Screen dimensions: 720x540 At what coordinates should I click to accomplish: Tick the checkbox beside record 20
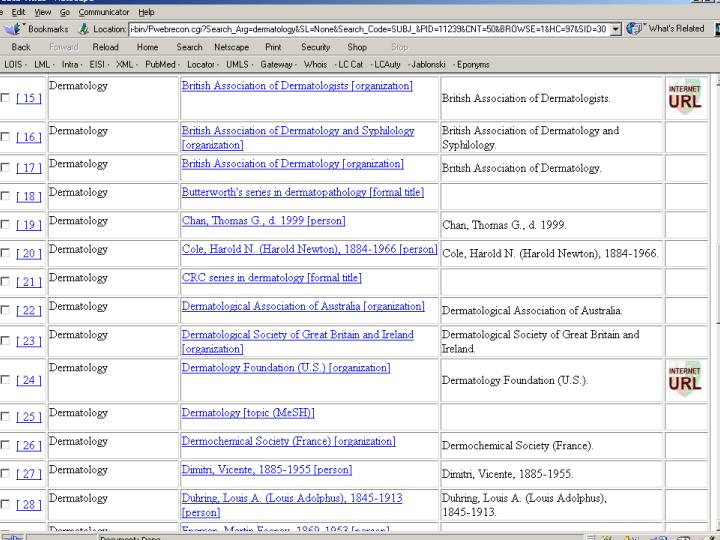pos(7,254)
